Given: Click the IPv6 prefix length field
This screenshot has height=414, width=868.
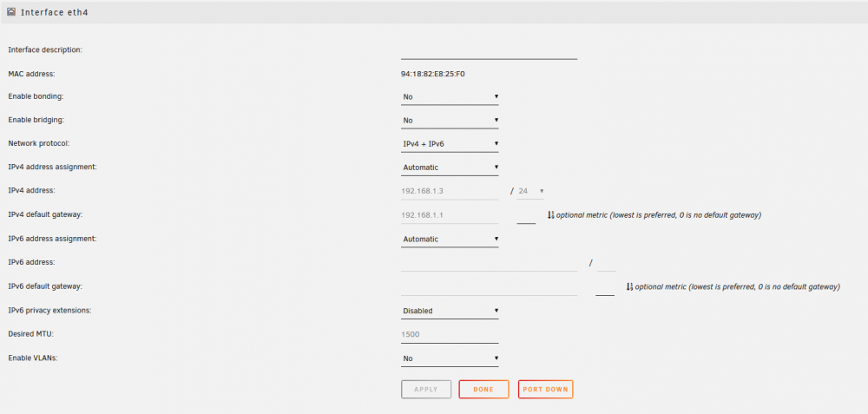Looking at the screenshot, I should pos(607,263).
